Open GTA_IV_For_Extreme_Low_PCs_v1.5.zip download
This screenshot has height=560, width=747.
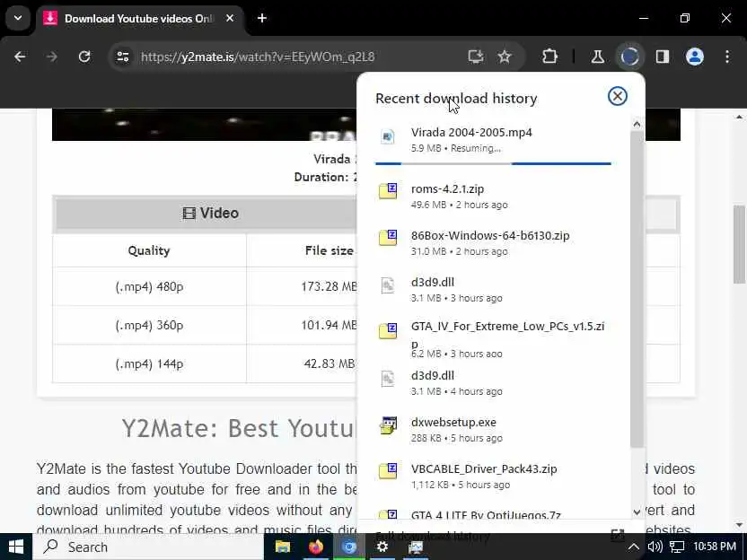(493, 339)
